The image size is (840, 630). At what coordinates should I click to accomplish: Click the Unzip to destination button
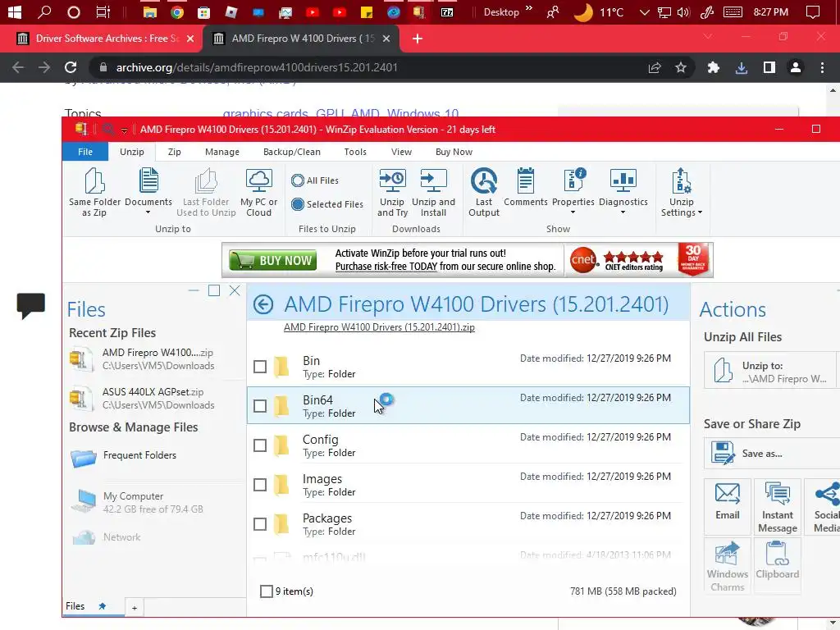pos(769,371)
